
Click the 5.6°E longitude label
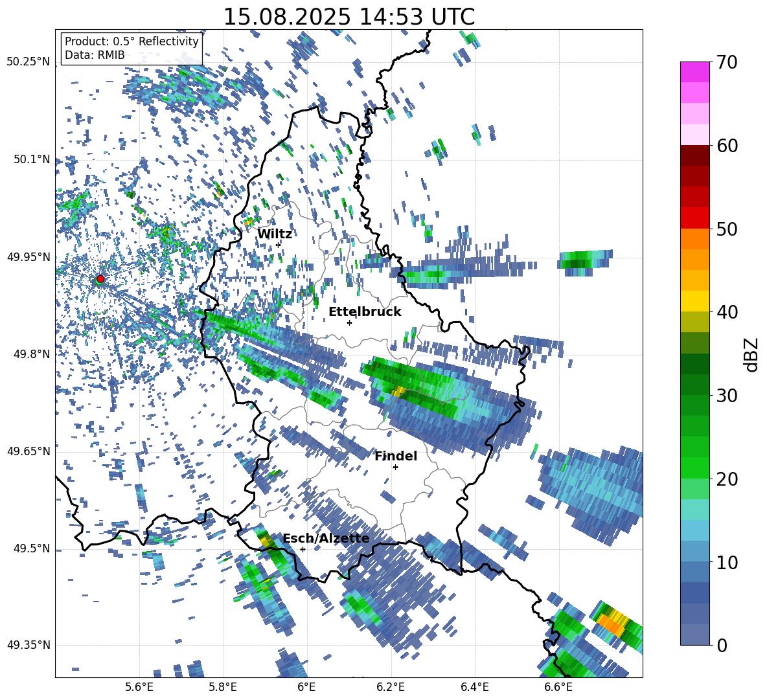(x=139, y=687)
